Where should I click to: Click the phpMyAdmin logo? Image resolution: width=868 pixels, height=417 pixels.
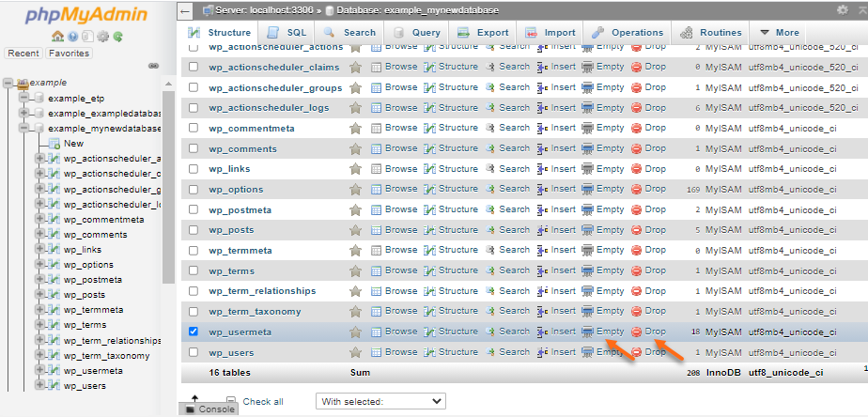(x=86, y=15)
